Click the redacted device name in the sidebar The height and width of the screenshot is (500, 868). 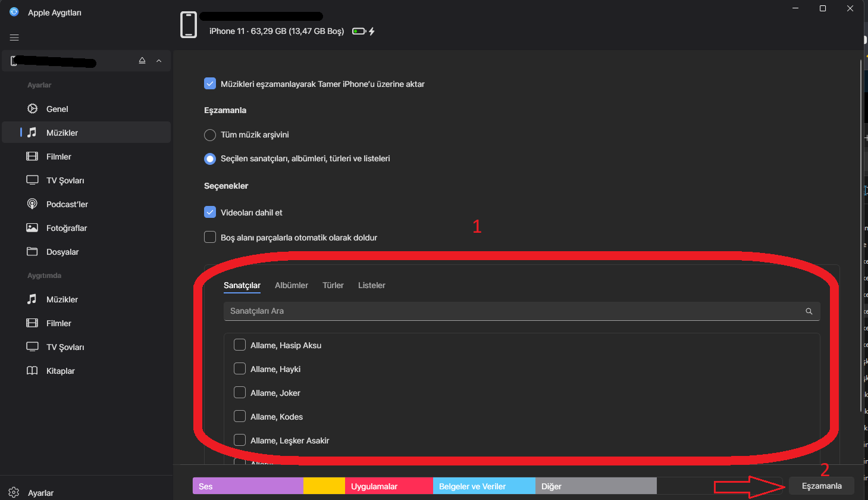[x=55, y=61]
